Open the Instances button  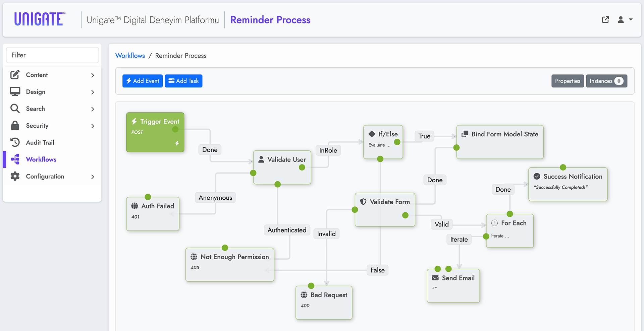tap(606, 81)
